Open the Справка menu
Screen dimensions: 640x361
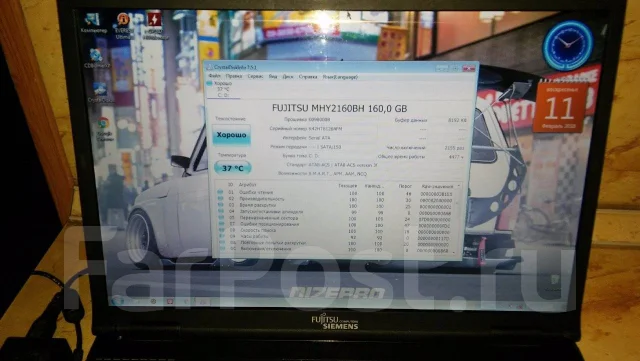tap(308, 76)
